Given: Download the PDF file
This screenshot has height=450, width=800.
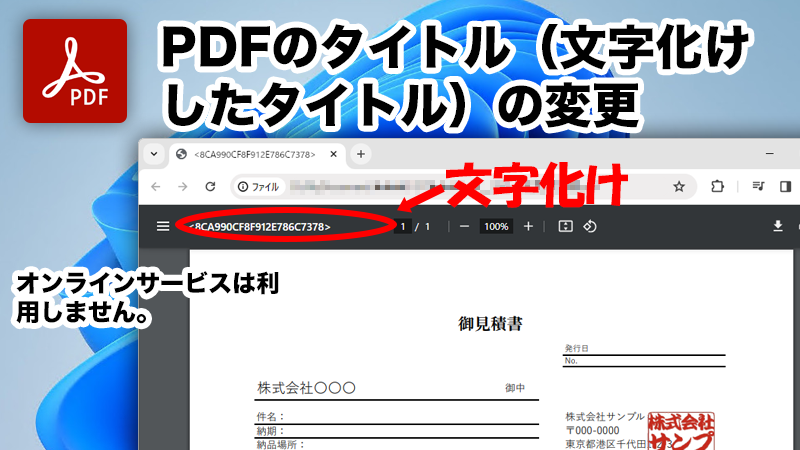Looking at the screenshot, I should [x=778, y=227].
